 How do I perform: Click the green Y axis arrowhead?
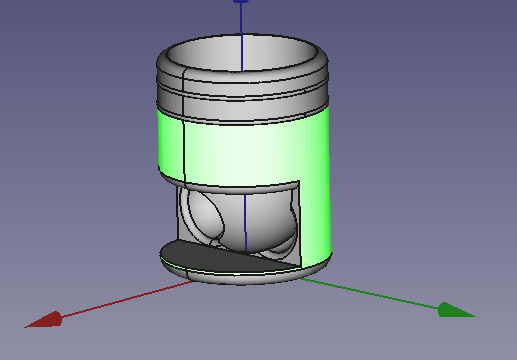click(x=456, y=310)
